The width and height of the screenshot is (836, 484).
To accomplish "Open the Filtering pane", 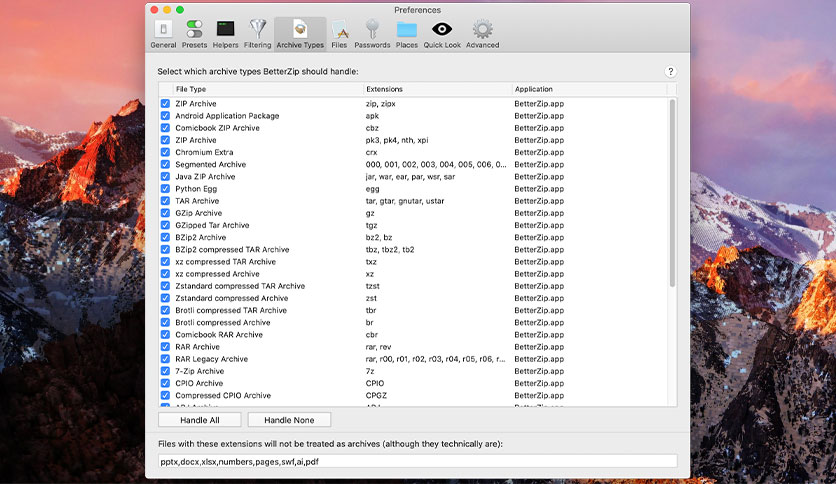I will [x=258, y=34].
